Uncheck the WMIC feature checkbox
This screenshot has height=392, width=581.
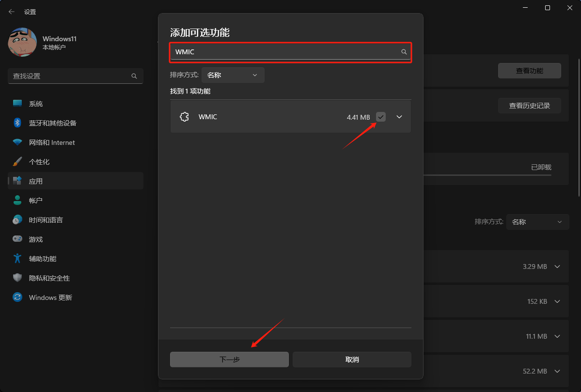(x=381, y=117)
